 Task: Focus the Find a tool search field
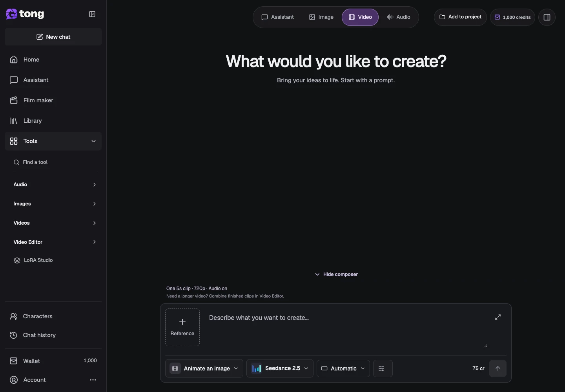coord(55,162)
